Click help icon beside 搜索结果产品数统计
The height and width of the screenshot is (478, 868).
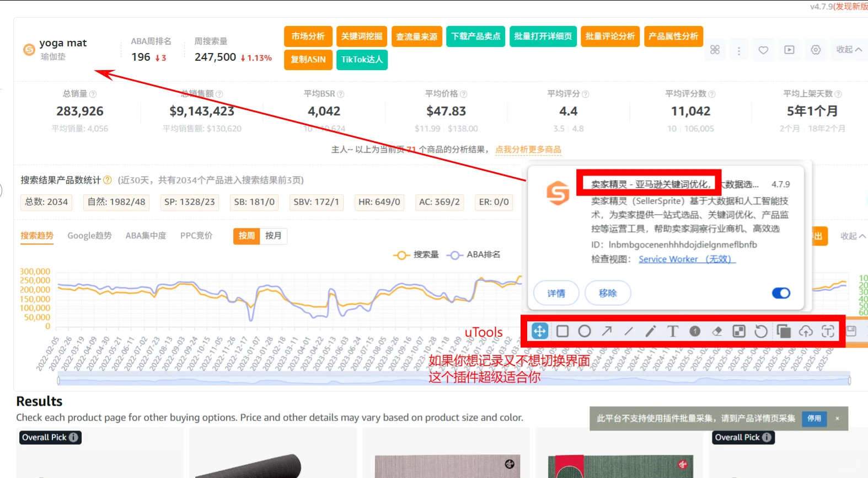coord(108,180)
